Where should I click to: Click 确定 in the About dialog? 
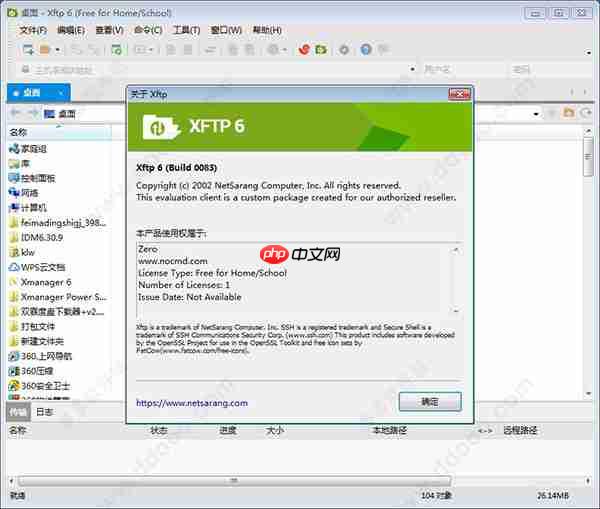click(430, 402)
